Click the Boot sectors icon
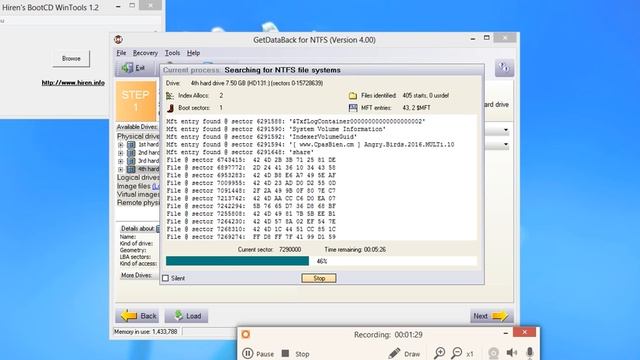Screen dimensions: 640x360 pyautogui.click(x=170, y=108)
